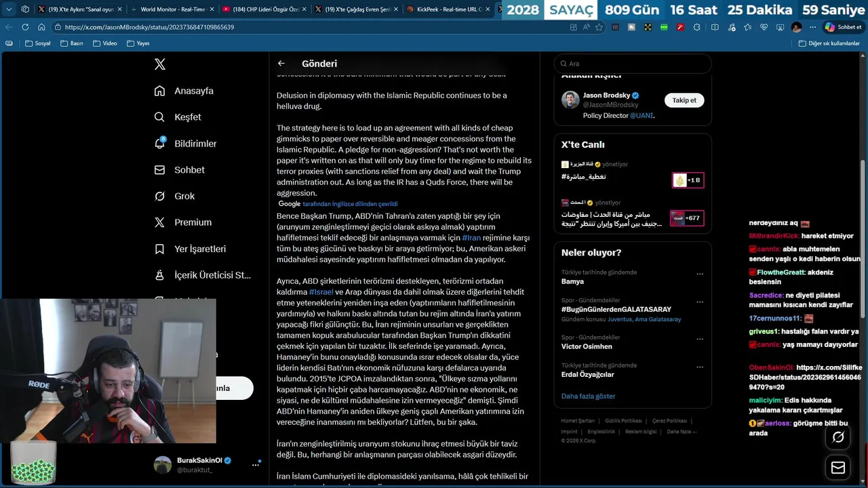This screenshot has width=868, height=488.
Task: Open tab actions menu at top left
Action: (9, 9)
